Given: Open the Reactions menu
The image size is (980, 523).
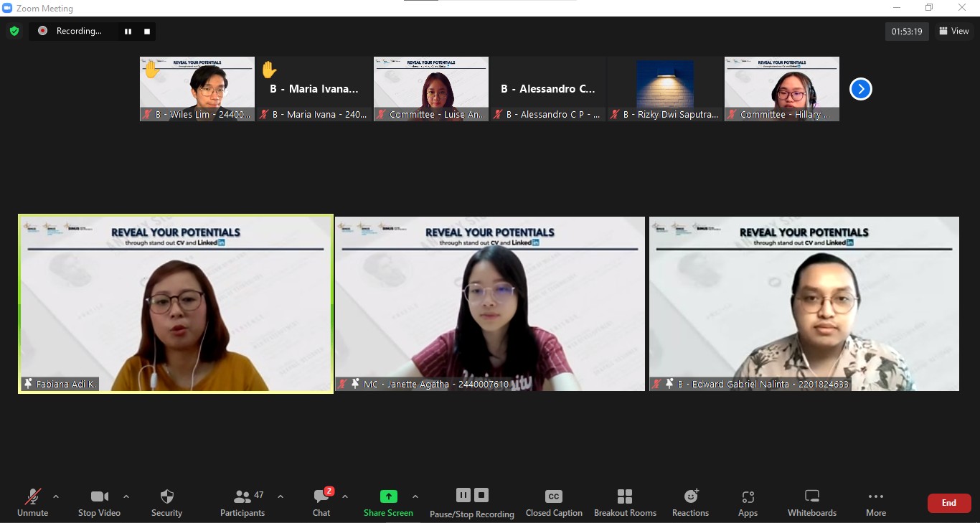Looking at the screenshot, I should coord(690,502).
